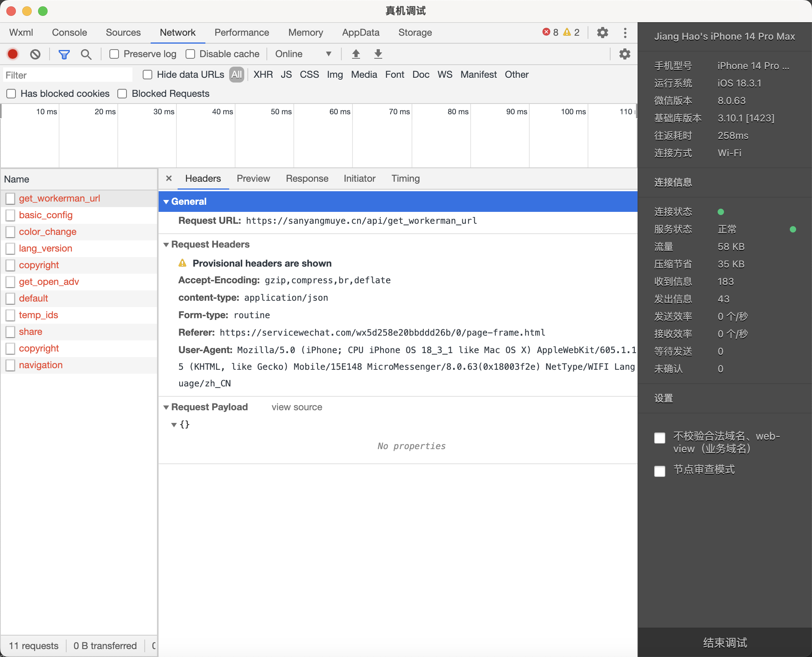Image resolution: width=812 pixels, height=657 pixels.
Task: Close the request details pane
Action: coord(169,179)
